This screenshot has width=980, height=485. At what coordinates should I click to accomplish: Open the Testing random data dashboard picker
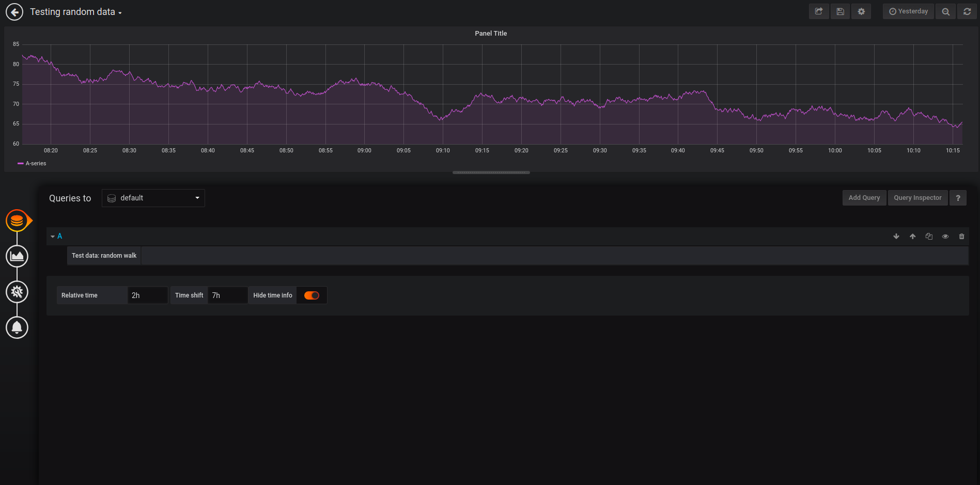[x=75, y=11]
